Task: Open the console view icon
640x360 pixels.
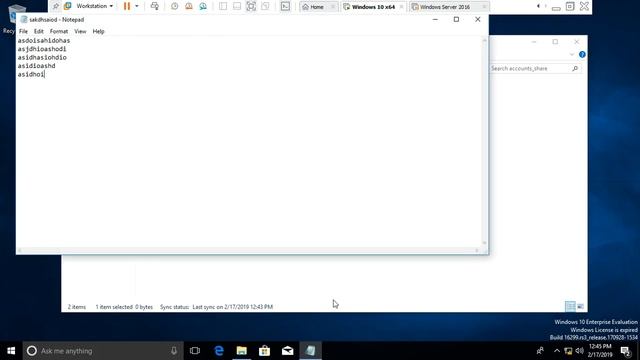Action: (x=285, y=6)
